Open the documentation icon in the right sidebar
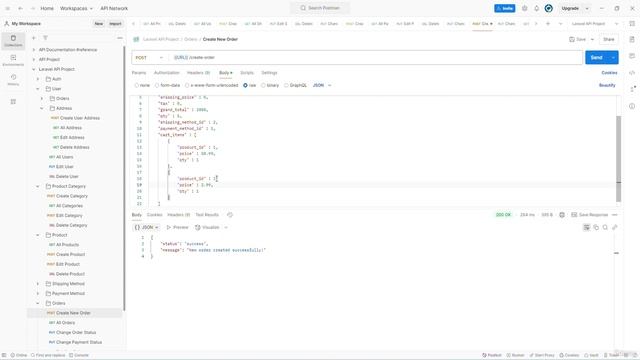 (632, 40)
